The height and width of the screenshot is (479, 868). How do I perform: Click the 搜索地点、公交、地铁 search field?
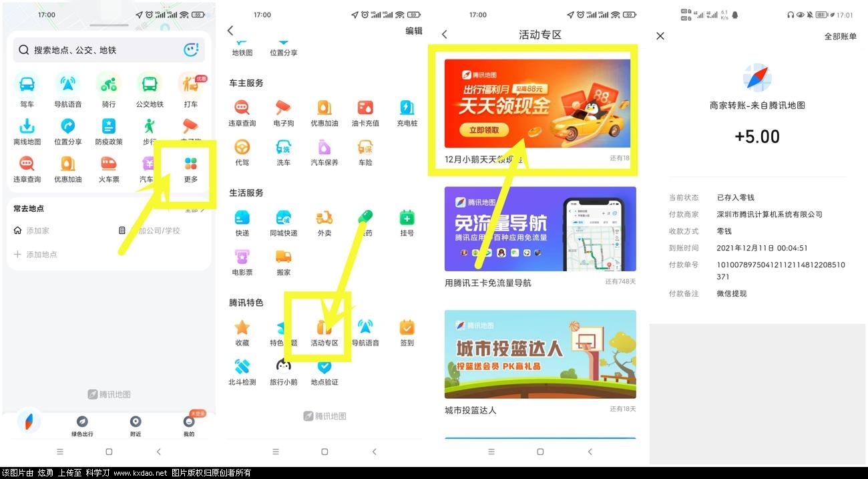click(x=109, y=50)
